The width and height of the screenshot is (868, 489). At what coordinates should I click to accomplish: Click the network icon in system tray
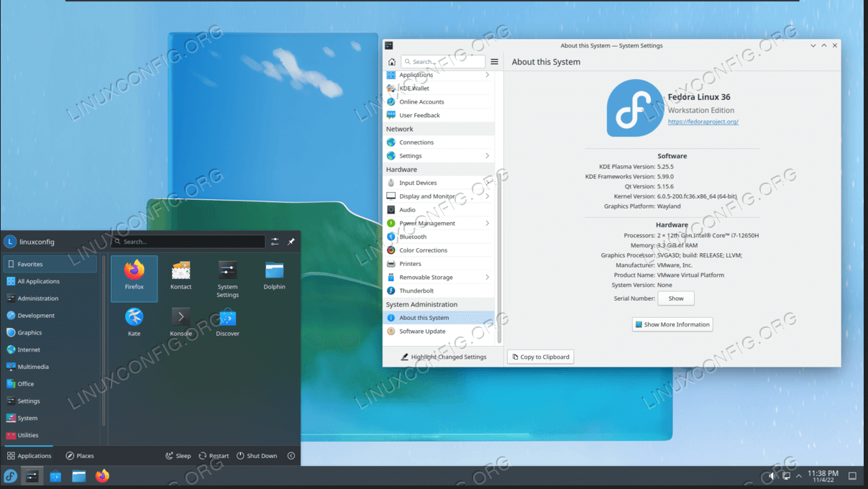tap(786, 476)
